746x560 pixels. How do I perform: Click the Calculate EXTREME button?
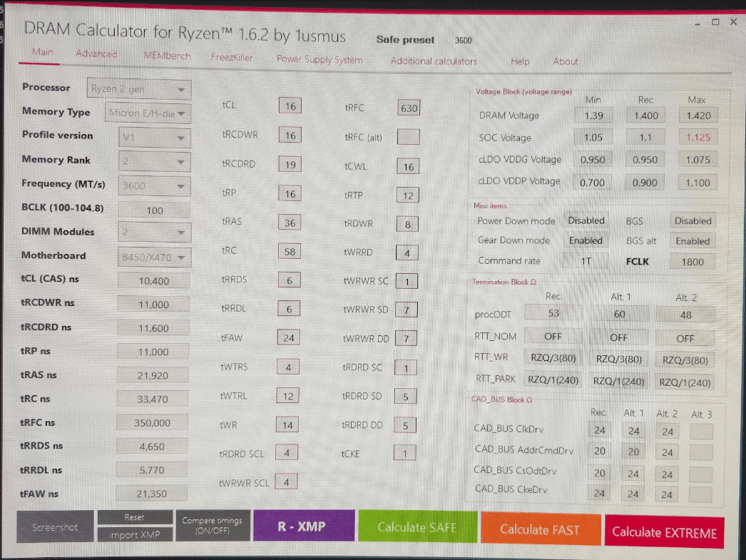pos(664,532)
